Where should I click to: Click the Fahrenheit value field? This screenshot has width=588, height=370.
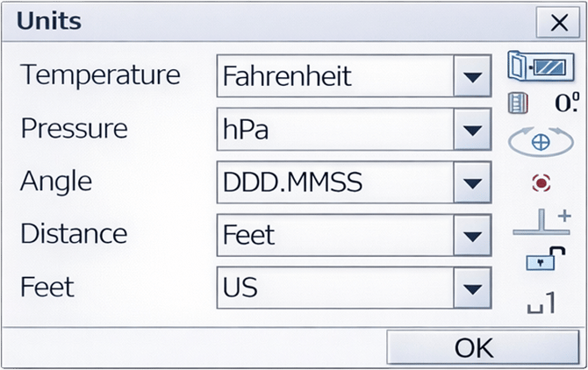coord(334,77)
